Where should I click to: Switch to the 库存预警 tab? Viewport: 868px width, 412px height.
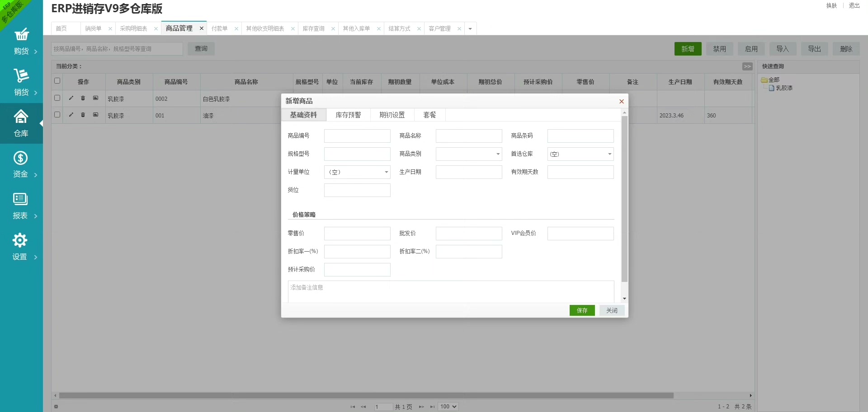[348, 115]
